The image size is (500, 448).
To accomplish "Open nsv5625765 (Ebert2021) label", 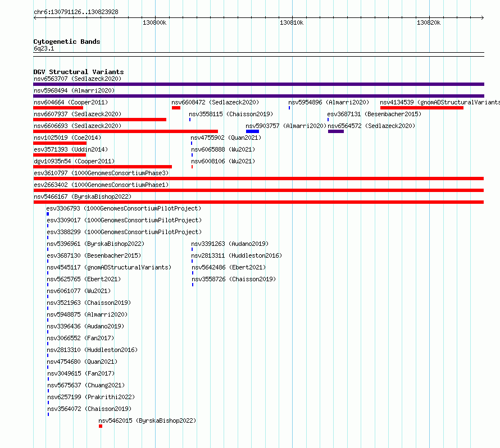I will (x=84, y=279).
